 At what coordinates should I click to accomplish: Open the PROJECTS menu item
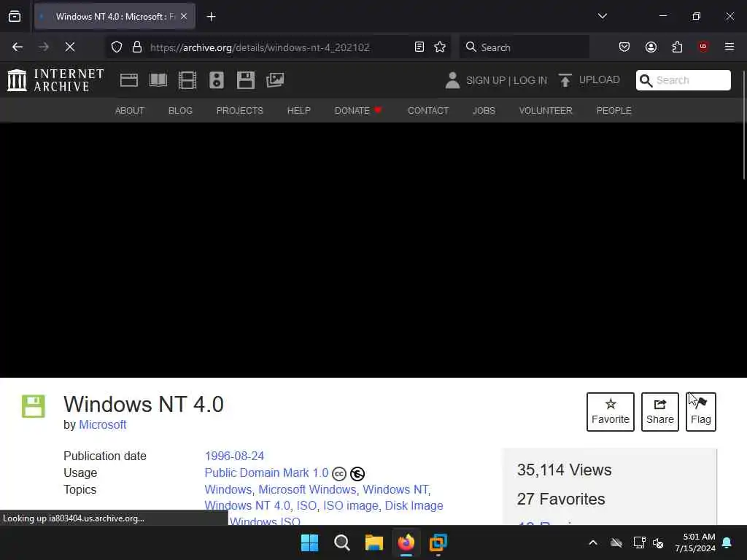tap(239, 111)
